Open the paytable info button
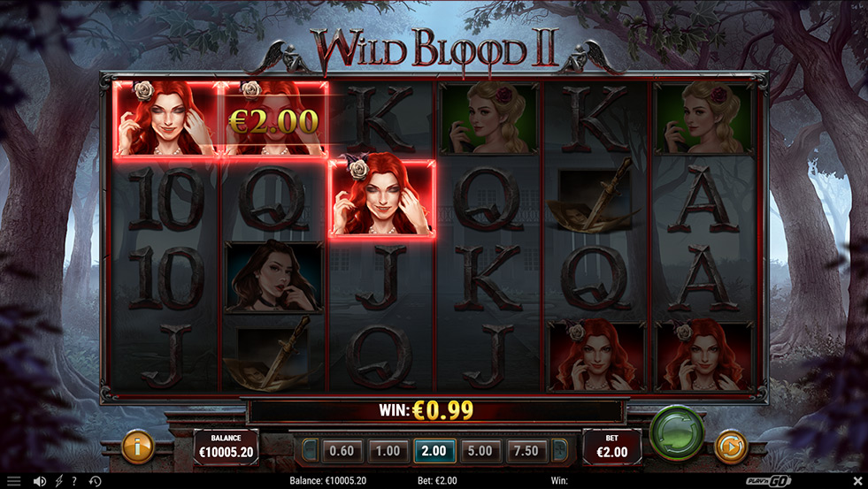The height and width of the screenshot is (489, 868). pos(137,447)
